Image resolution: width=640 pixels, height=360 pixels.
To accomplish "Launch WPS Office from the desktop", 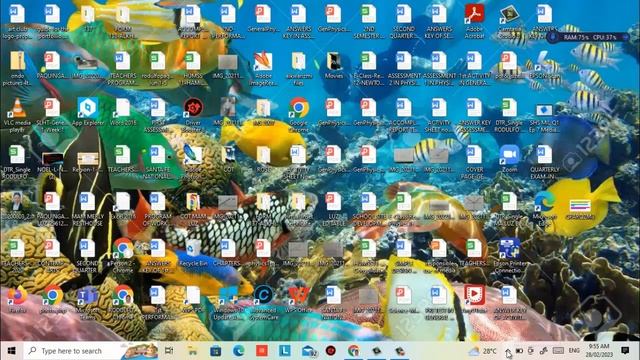I will [299, 299].
